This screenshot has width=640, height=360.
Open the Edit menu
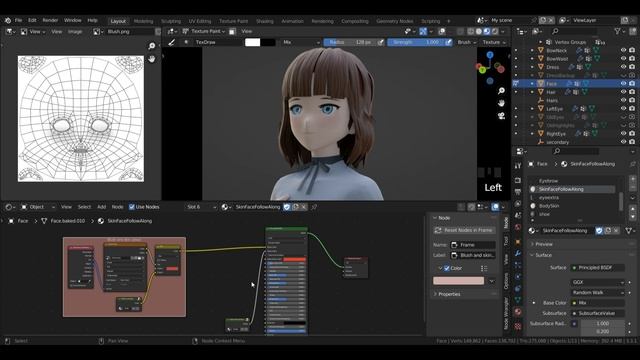click(x=32, y=20)
